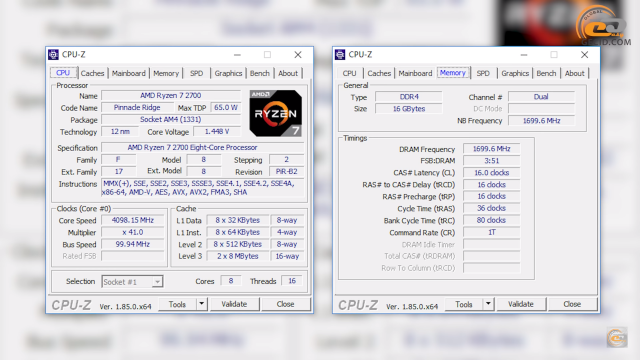Click Code Name field Pinnacle Ridge

tap(137, 108)
